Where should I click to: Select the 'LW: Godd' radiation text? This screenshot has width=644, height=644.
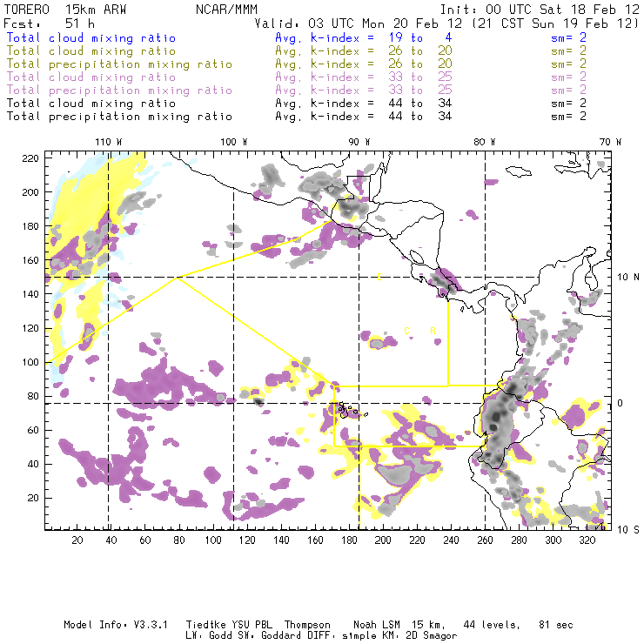209,635
